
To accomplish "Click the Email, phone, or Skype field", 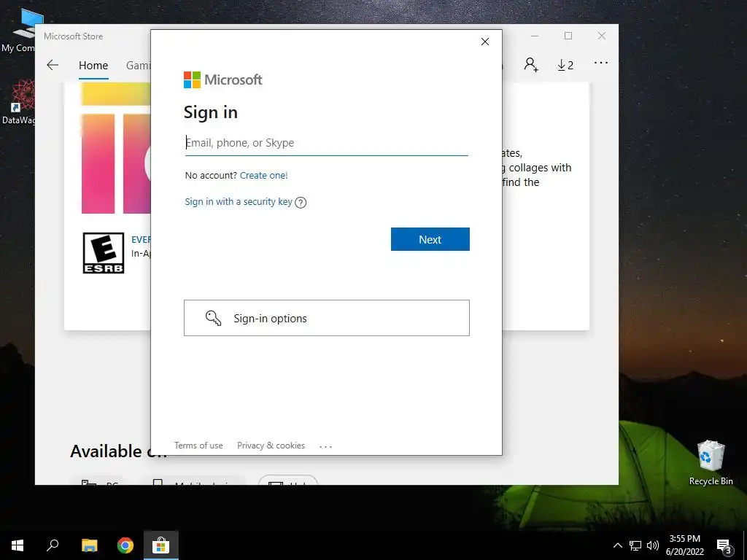I will (326, 143).
